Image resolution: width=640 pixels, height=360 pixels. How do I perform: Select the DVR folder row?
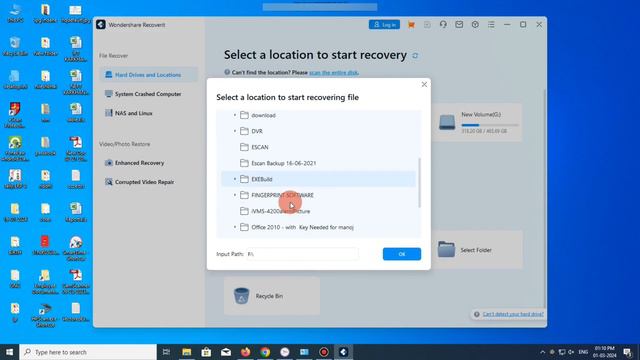318,131
